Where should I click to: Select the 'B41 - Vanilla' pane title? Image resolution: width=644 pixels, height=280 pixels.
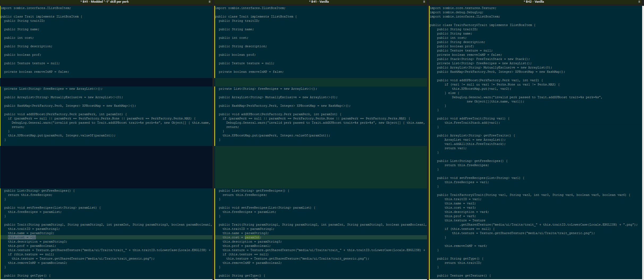tap(319, 2)
